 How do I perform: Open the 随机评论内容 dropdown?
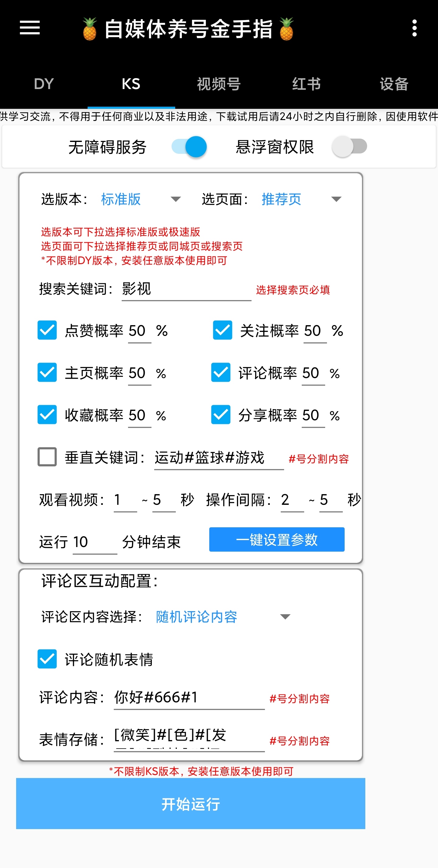(x=223, y=617)
